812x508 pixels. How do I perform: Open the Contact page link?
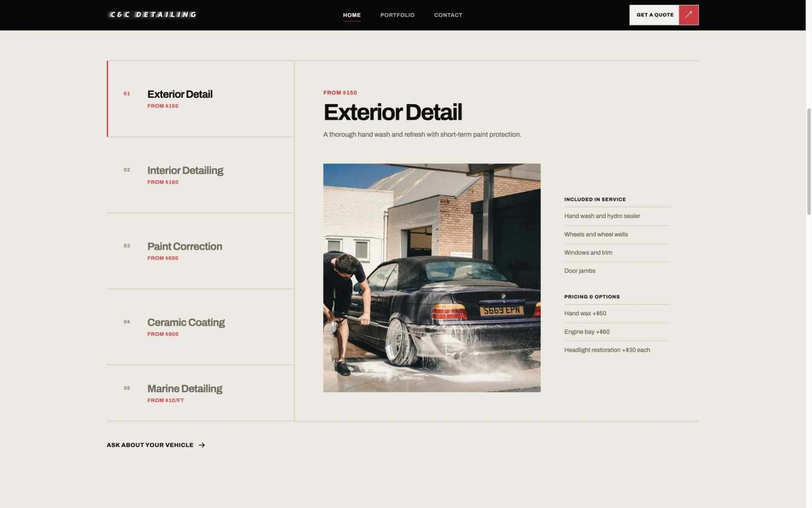448,15
